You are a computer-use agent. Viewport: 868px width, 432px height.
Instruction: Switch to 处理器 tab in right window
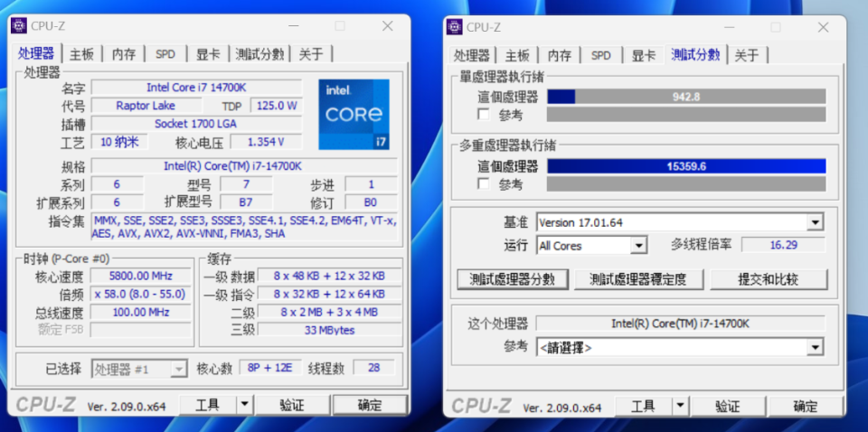(472, 55)
